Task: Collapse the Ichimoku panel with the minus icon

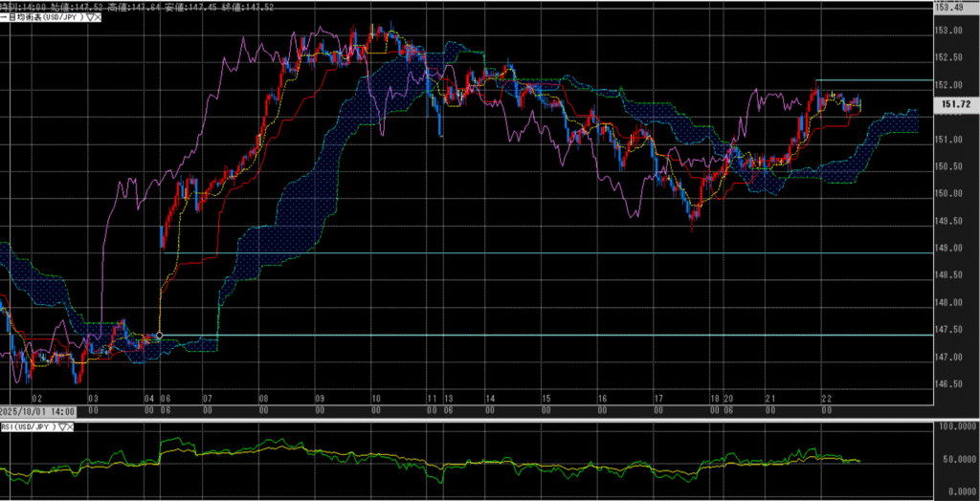Action: (4, 17)
